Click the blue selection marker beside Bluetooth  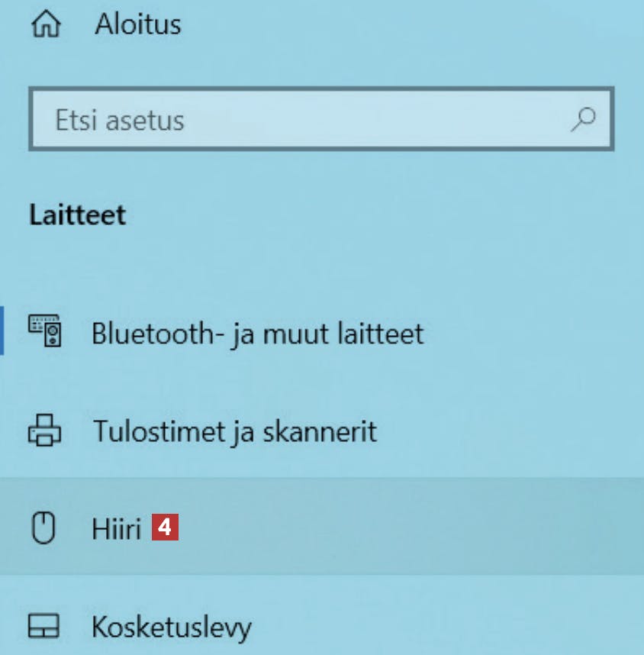2,331
